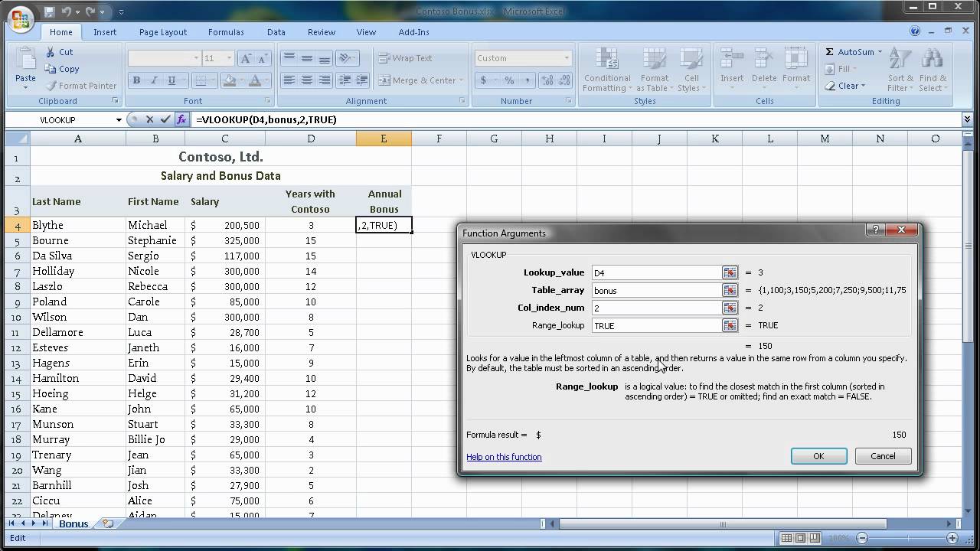Click the Format Painter brush
The height and width of the screenshot is (551, 980).
pos(51,86)
